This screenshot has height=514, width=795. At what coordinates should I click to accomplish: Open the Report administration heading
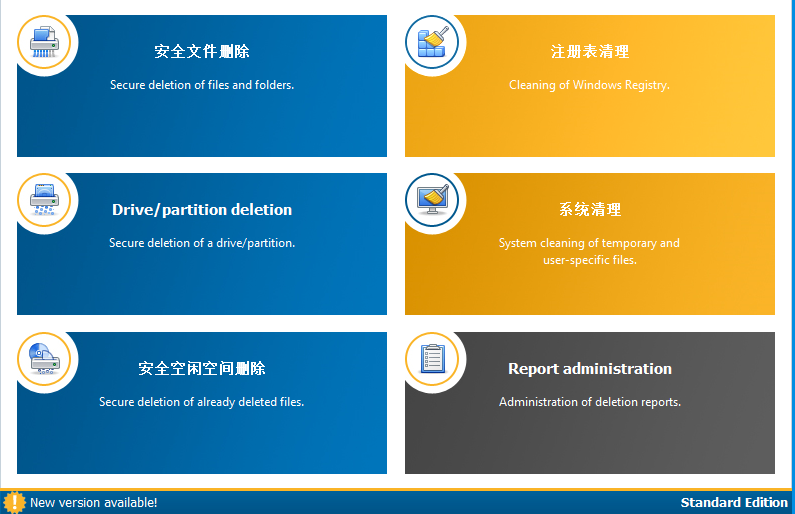[x=590, y=369]
